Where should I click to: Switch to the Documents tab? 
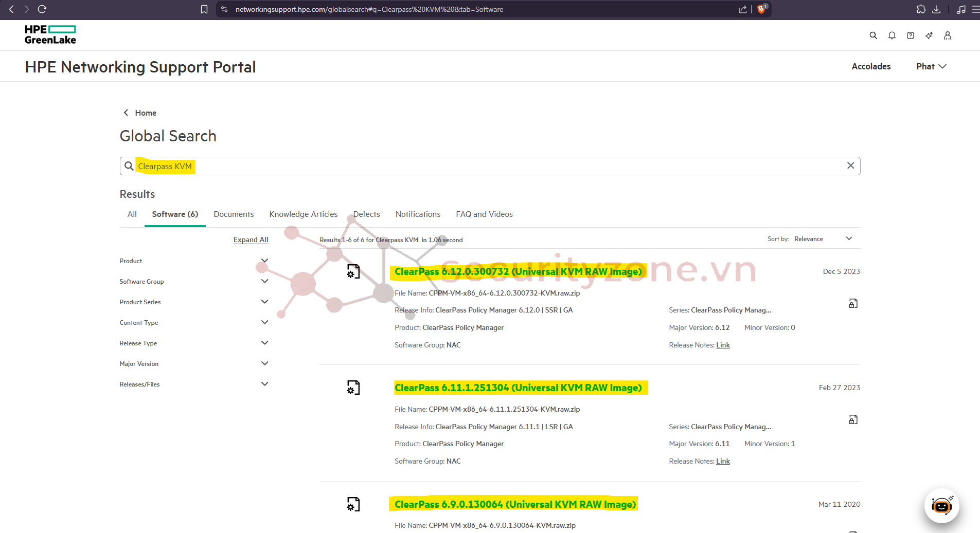(234, 214)
